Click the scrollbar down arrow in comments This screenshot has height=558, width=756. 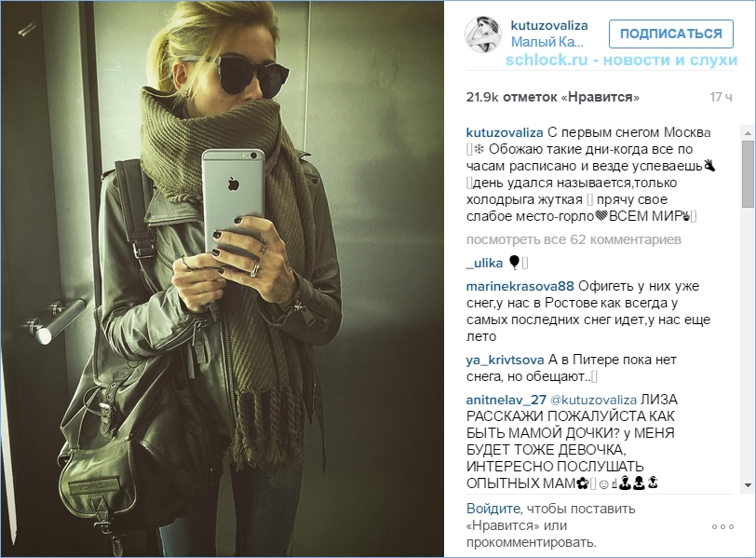748,485
